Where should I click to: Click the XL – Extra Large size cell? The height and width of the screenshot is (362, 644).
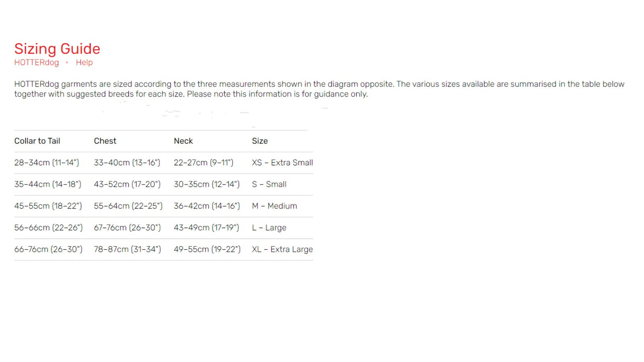pyautogui.click(x=282, y=249)
